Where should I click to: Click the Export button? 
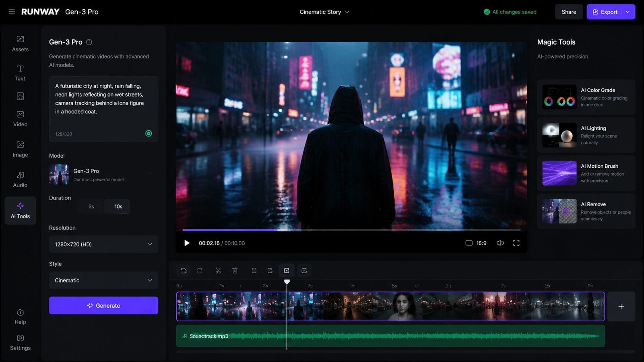(x=605, y=12)
